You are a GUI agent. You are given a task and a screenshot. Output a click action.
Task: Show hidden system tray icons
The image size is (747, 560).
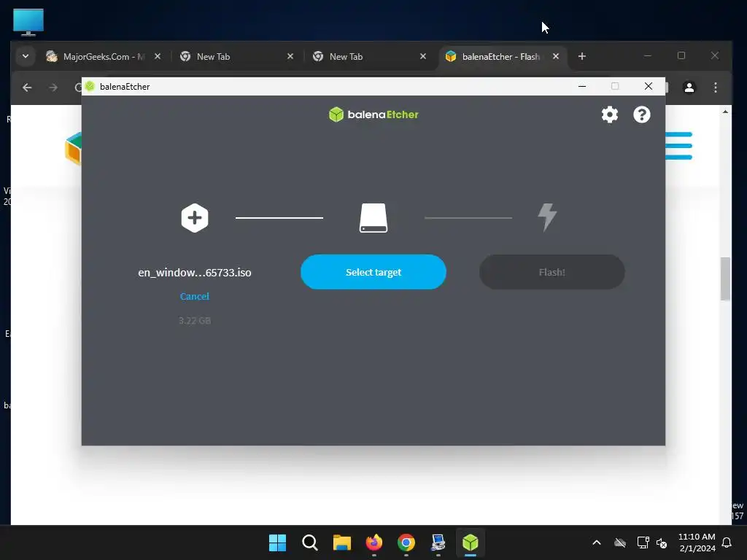click(597, 542)
